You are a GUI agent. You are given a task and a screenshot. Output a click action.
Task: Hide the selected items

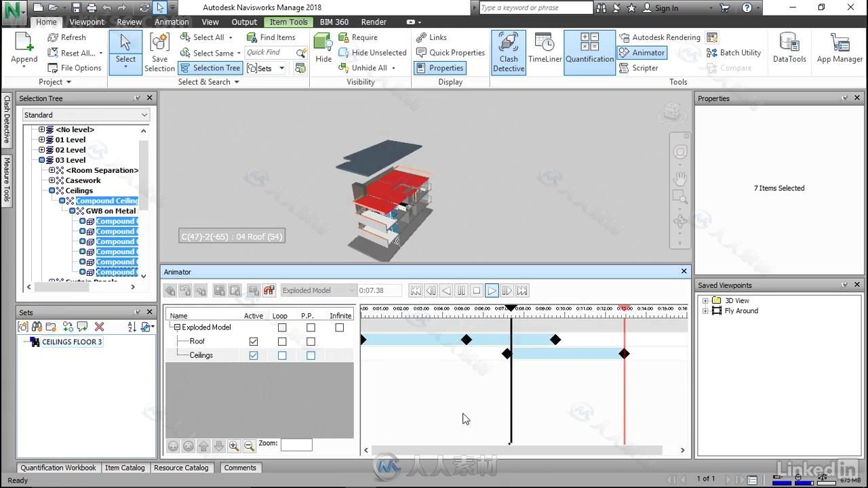point(323,47)
